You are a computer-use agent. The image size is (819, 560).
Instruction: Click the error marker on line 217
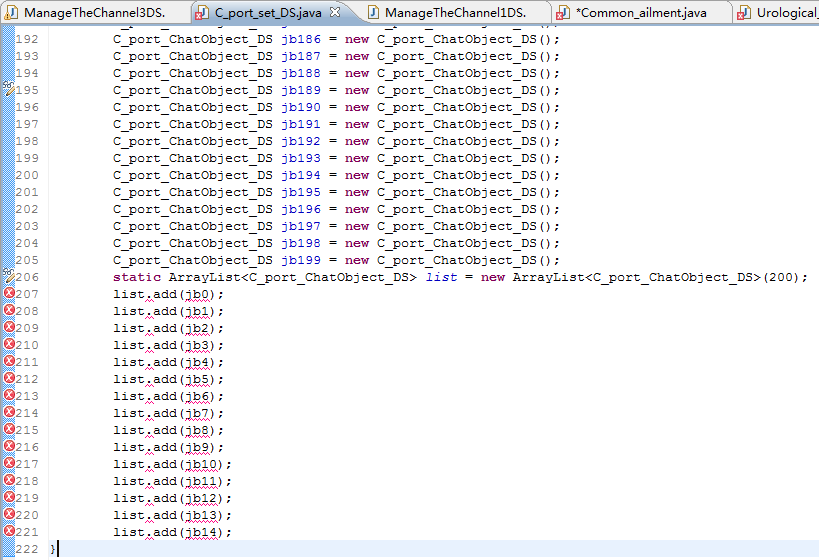(9, 463)
